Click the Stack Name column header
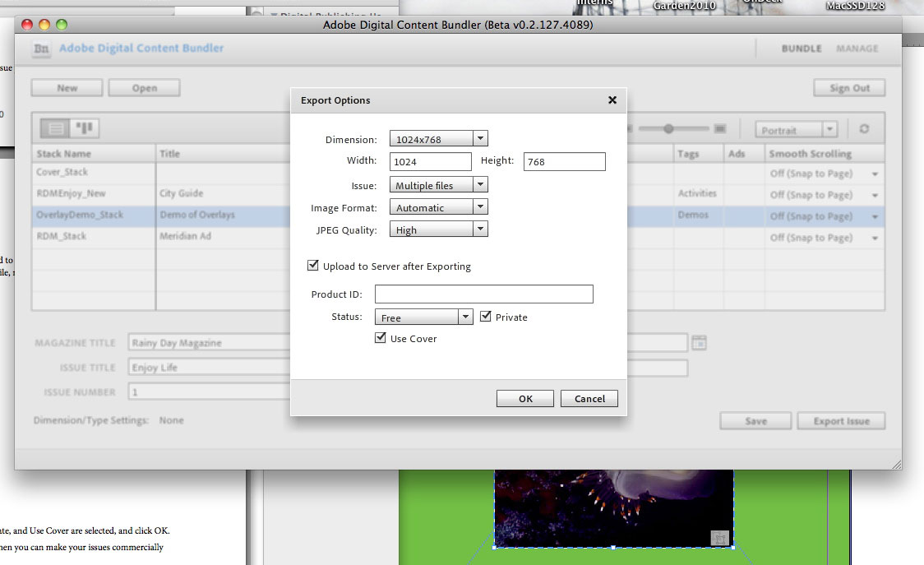Image resolution: width=924 pixels, height=565 pixels. 94,153
